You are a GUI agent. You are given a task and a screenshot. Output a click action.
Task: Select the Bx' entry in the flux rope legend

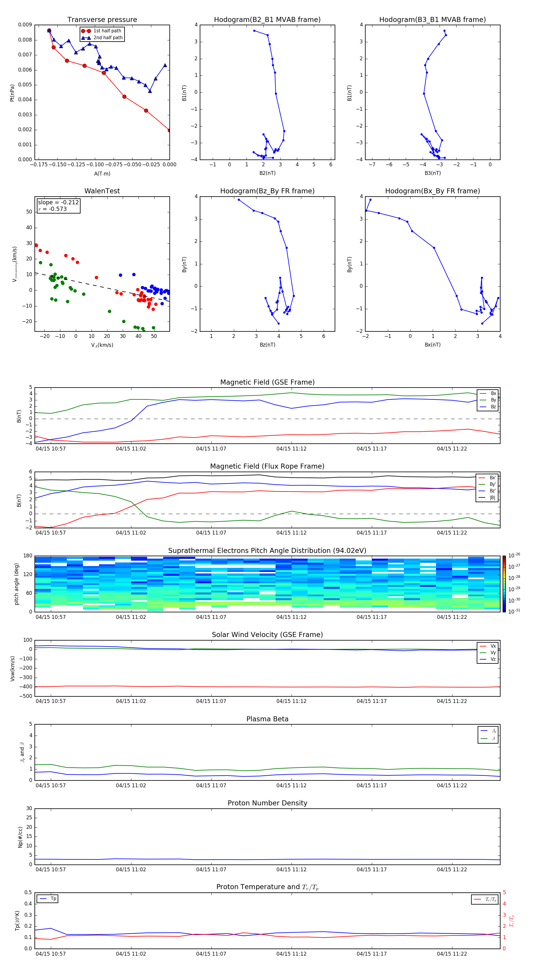pyautogui.click(x=487, y=478)
